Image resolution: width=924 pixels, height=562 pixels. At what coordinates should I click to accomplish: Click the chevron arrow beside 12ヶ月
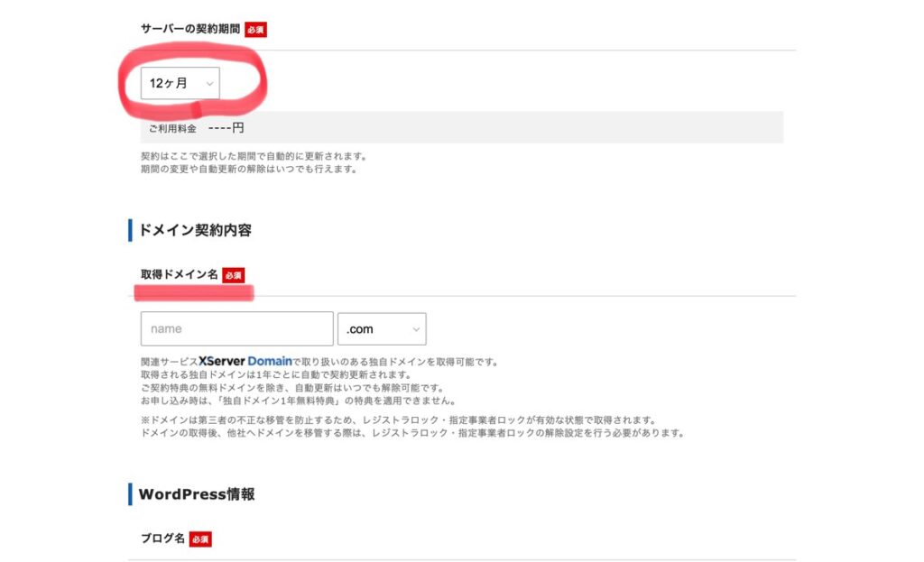[209, 83]
